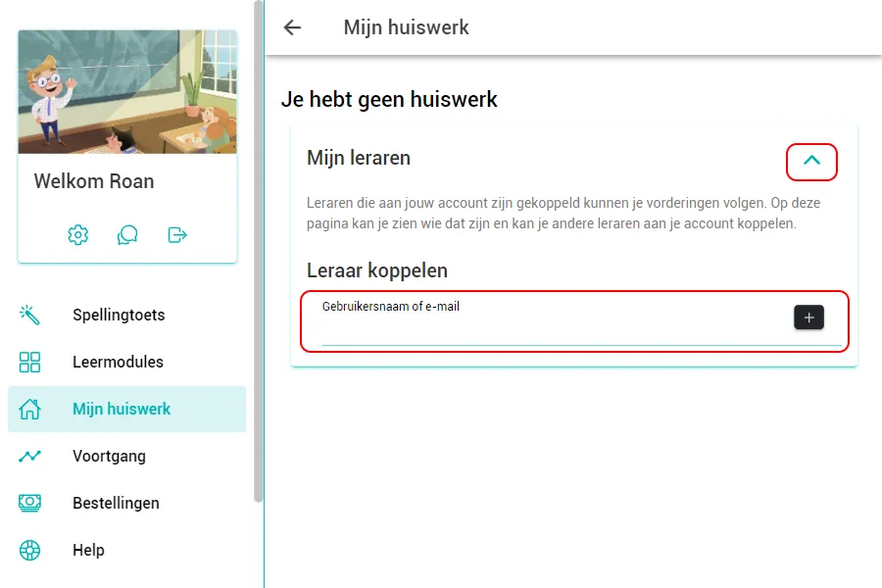
Task: Log out using the exit icon
Action: [x=177, y=234]
